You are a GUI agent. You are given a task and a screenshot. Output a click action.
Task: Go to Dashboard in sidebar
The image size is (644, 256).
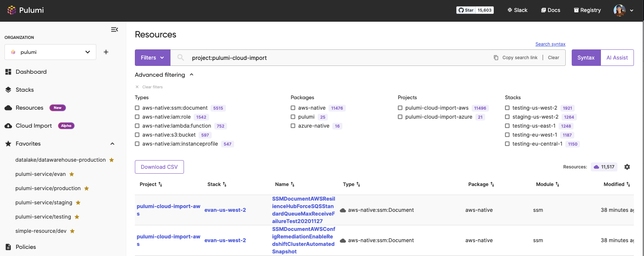point(31,72)
